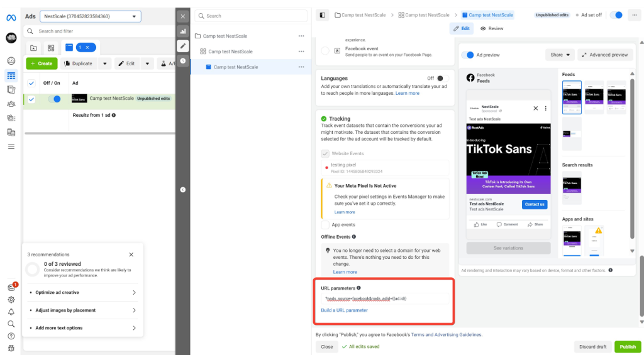Click the green Create button

[x=42, y=63]
